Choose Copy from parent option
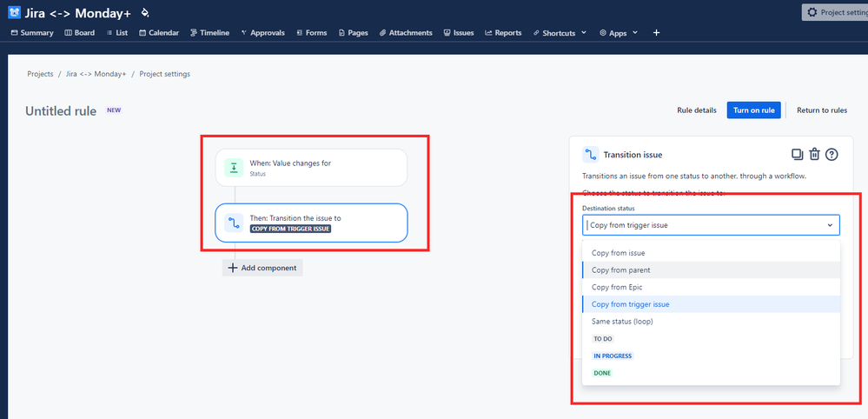The height and width of the screenshot is (419, 868). [x=711, y=270]
